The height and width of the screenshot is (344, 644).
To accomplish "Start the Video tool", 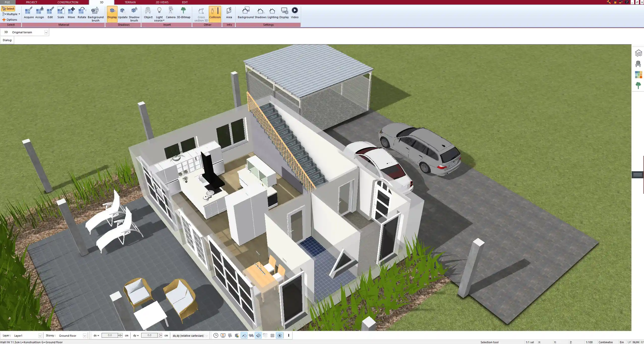I will (295, 13).
